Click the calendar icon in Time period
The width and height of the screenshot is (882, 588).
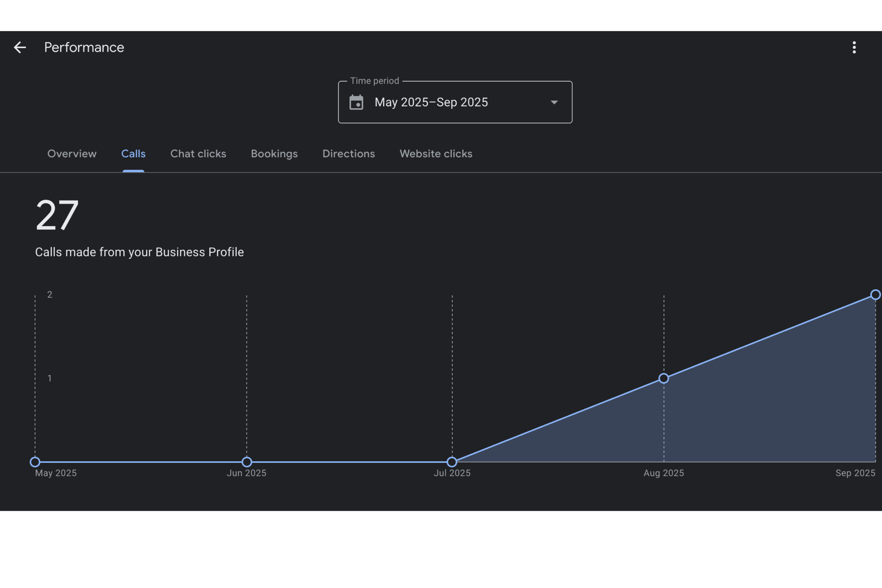click(356, 102)
